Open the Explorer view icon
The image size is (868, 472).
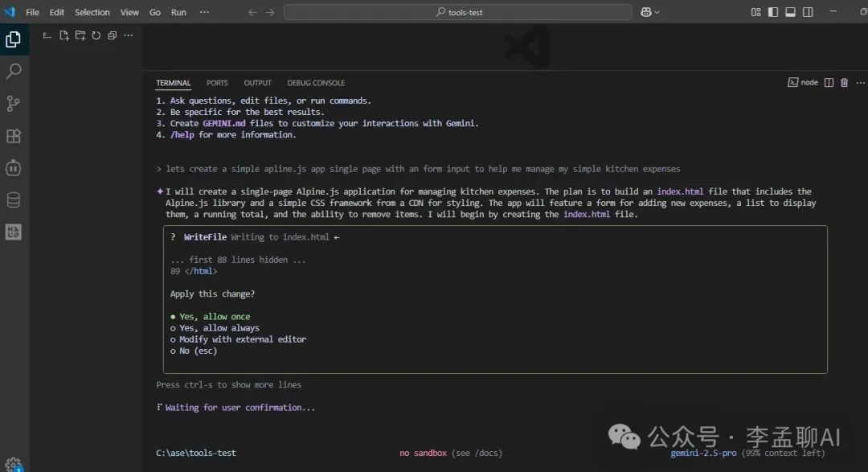click(13, 38)
